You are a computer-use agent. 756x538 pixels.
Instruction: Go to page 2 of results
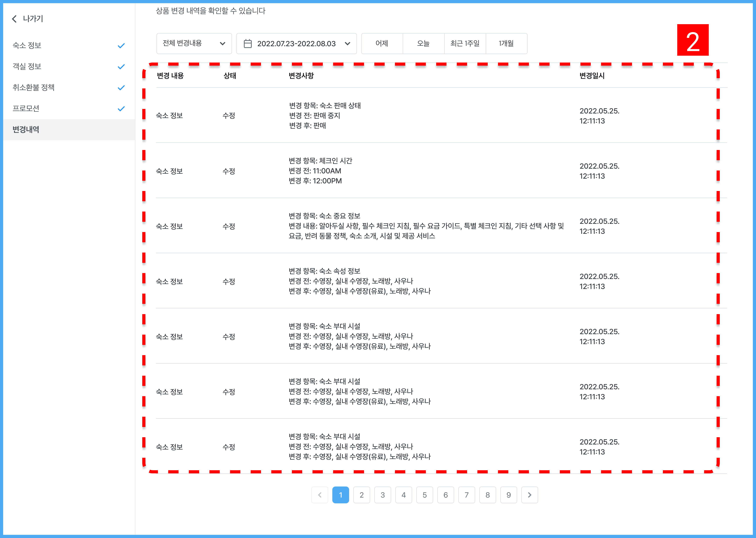(361, 495)
